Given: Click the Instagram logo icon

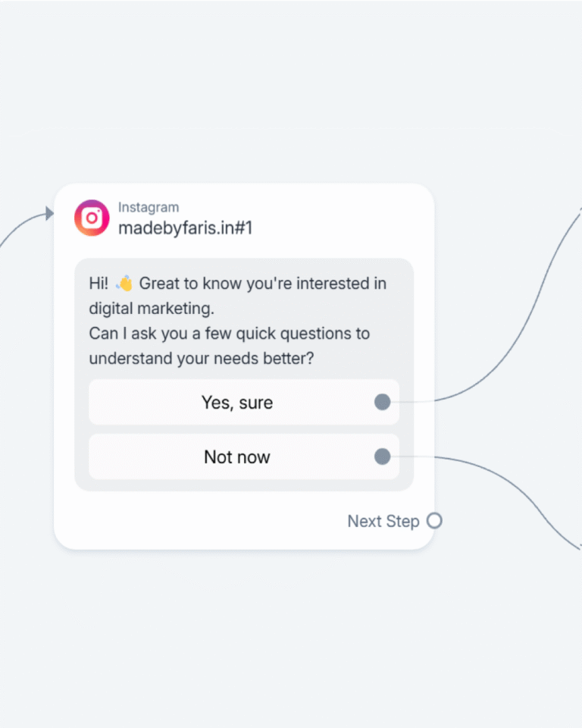Looking at the screenshot, I should (92, 218).
